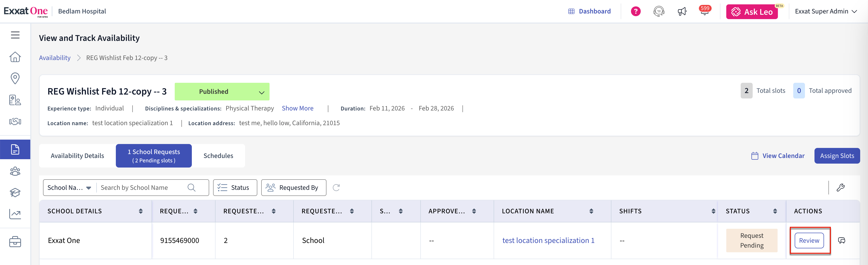Screen dimensions: 868x265
Task: Click the analytics chart sidebar icon
Action: 15,214
